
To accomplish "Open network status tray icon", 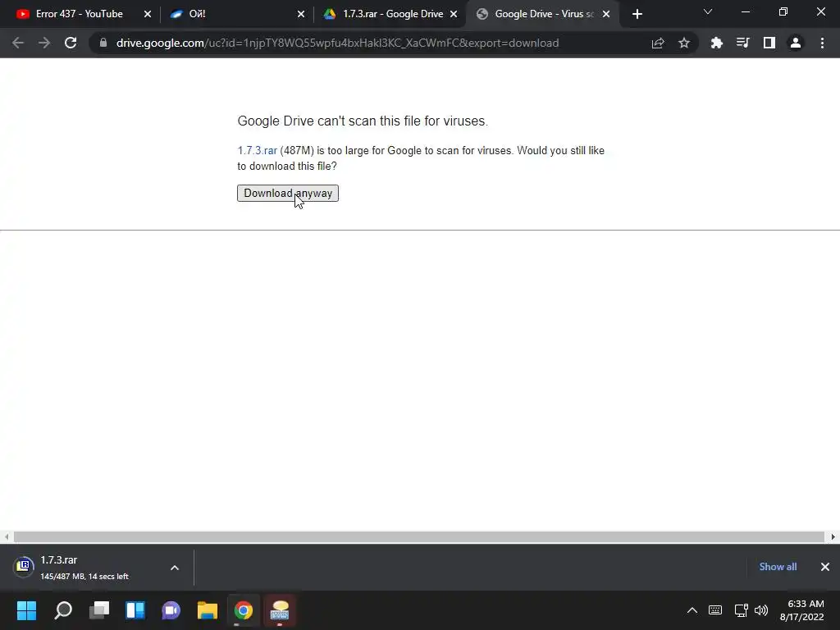I will (x=742, y=610).
